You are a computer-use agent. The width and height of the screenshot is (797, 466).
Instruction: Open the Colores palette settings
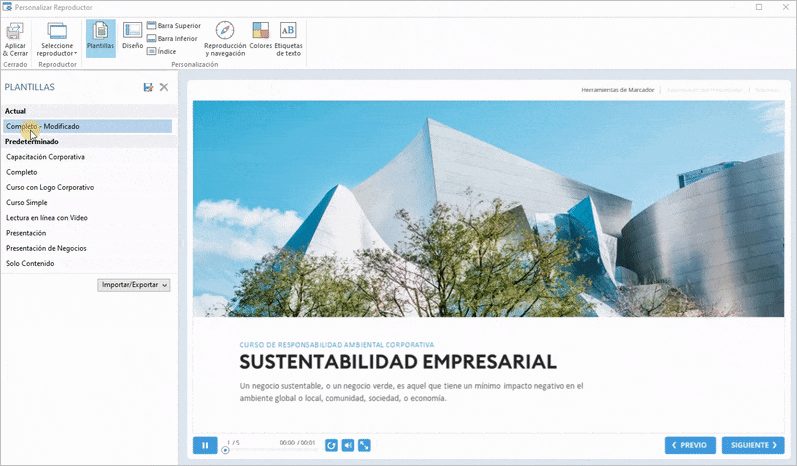click(x=260, y=37)
